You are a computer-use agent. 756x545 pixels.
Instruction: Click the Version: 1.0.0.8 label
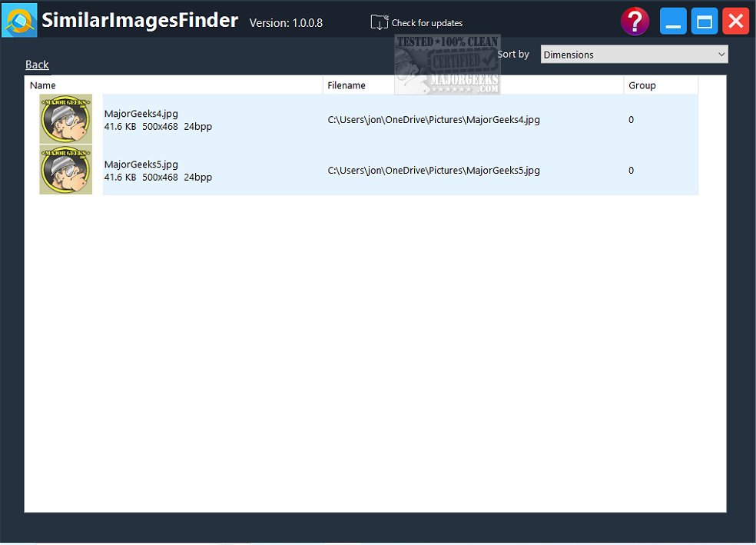[x=286, y=22]
